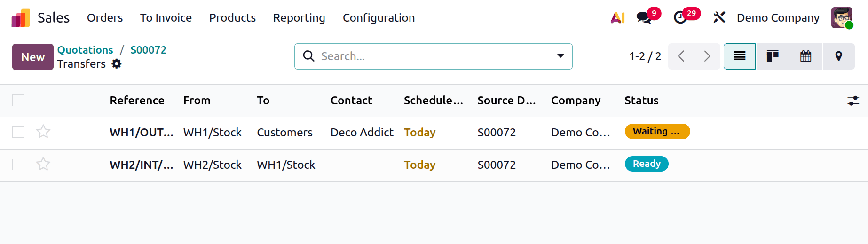Open the AI assistant icon
868x244 pixels.
click(617, 18)
